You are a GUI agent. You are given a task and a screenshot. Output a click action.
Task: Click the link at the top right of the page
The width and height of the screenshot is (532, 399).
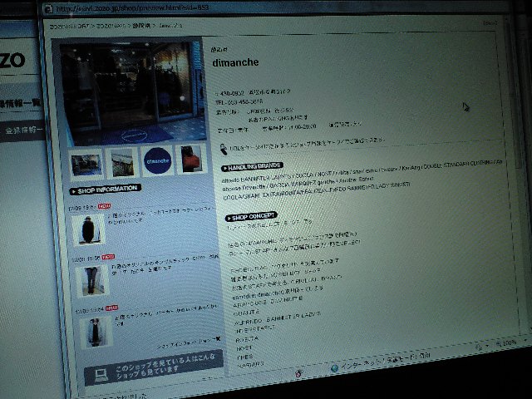[490, 23]
